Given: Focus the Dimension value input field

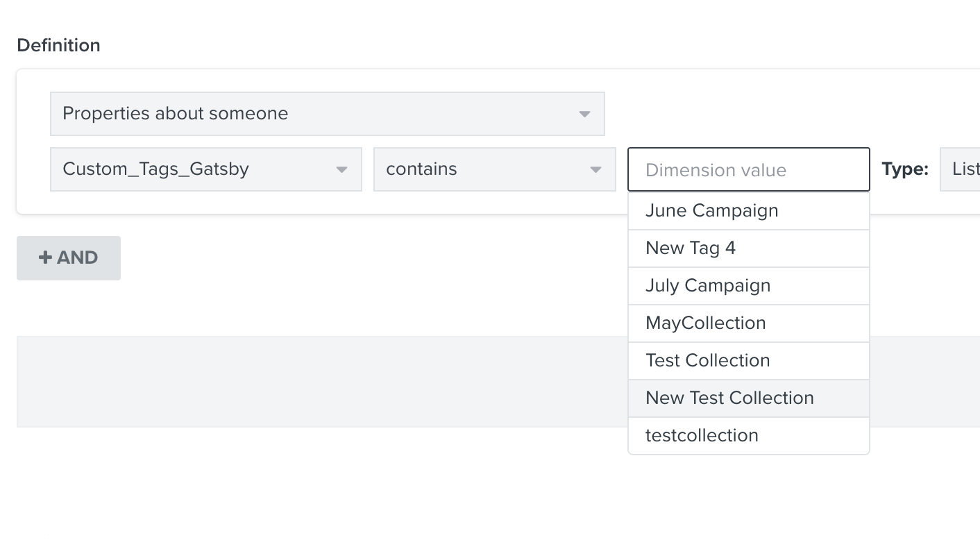Looking at the screenshot, I should (749, 169).
